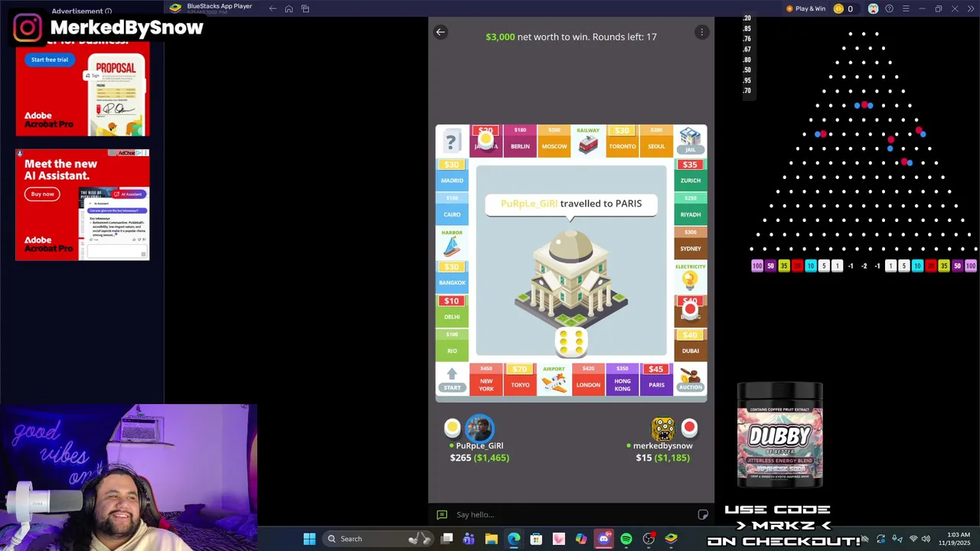Select the Airport plane tile
Image resolution: width=980 pixels, height=551 pixels.
tap(554, 379)
